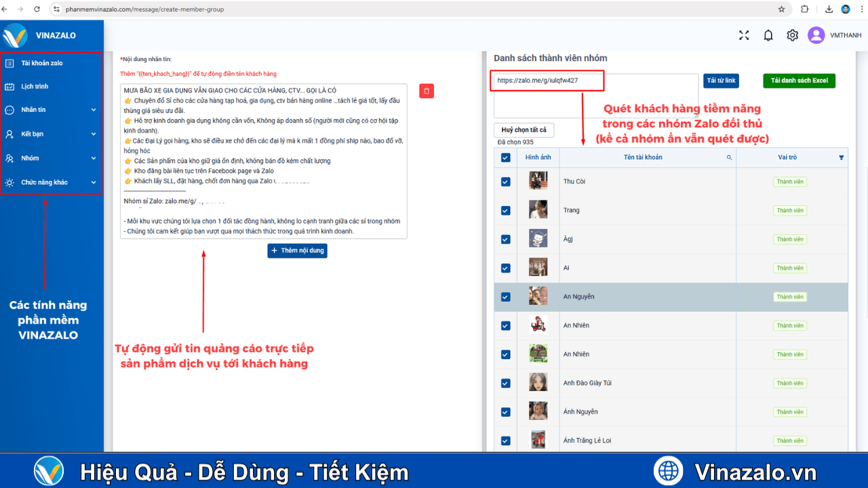Uncheck the checkbox for Thu Còi
The image size is (868, 488).
coord(505,182)
